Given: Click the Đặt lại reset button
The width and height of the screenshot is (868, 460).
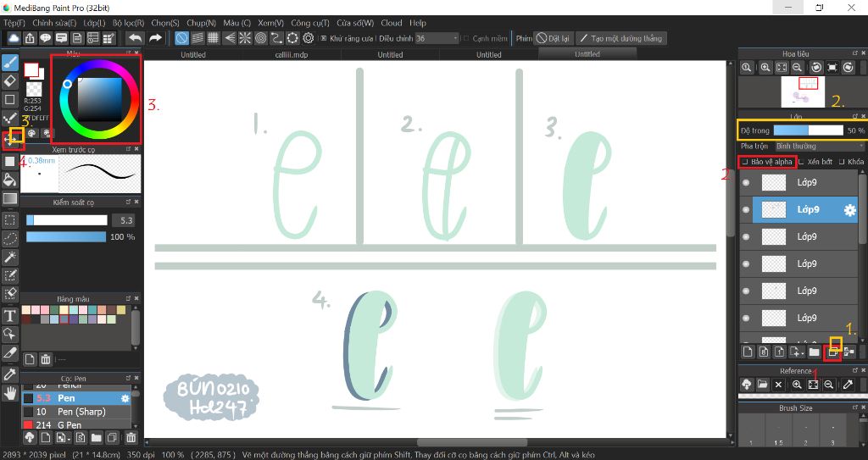Looking at the screenshot, I should tap(553, 38).
